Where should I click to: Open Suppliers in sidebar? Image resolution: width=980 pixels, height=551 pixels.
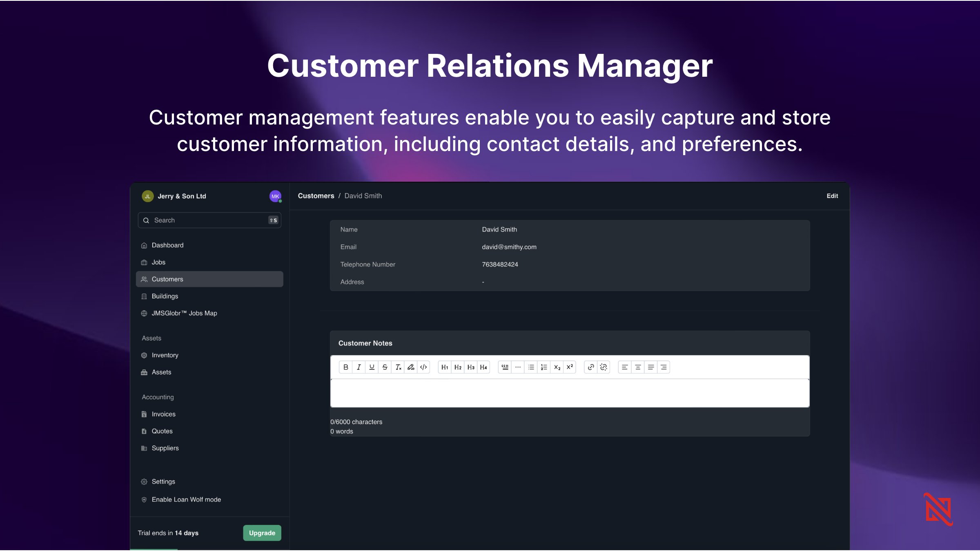209,448
